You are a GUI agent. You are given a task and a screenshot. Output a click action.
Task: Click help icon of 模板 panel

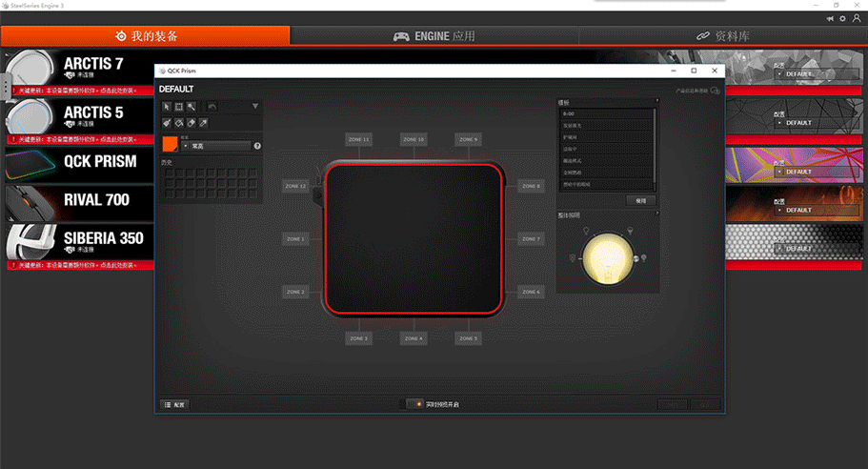(x=657, y=101)
